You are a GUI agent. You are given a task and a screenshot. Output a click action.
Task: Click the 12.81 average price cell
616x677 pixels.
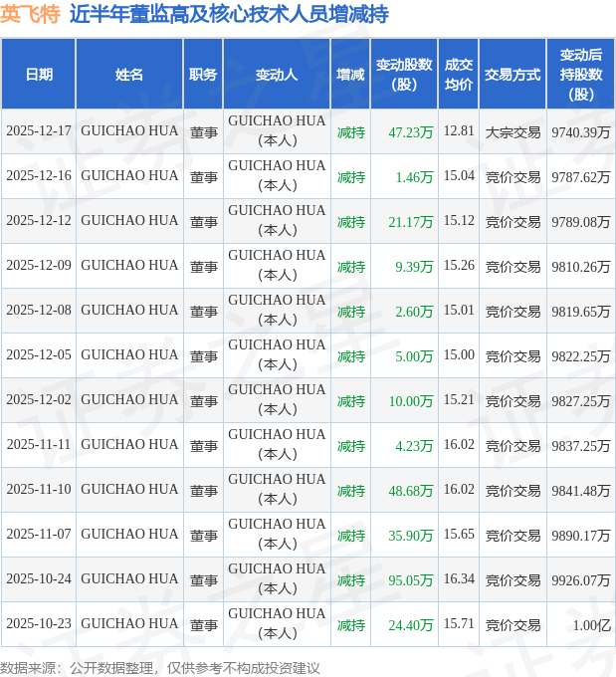click(x=459, y=131)
